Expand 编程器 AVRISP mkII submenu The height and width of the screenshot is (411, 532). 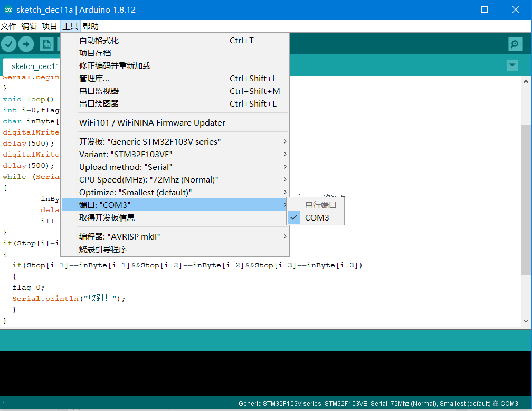point(175,237)
